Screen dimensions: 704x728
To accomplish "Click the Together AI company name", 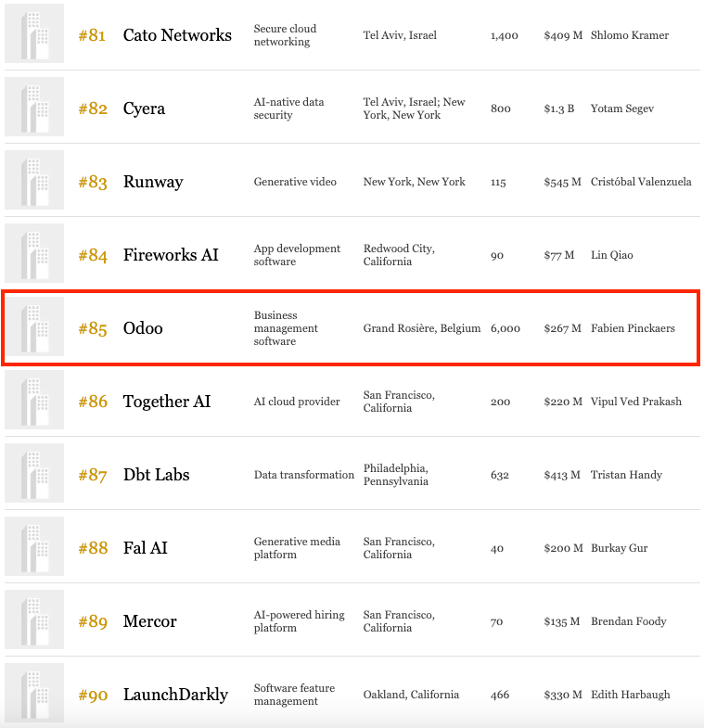I will coord(167,402).
